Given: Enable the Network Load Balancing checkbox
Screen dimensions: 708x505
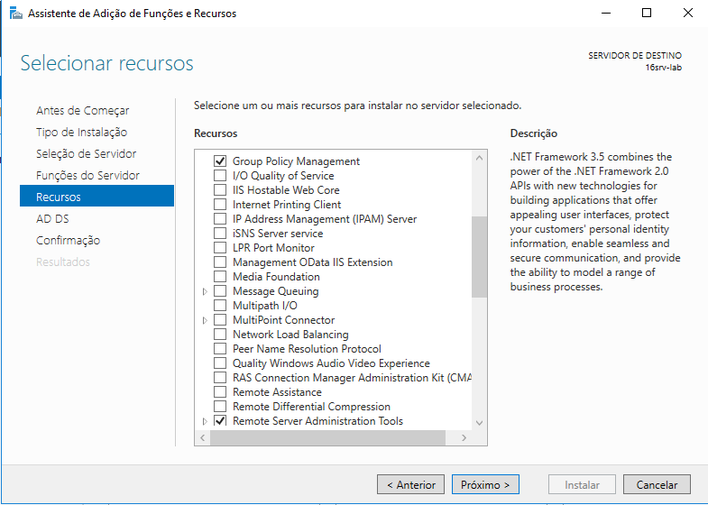Looking at the screenshot, I should (x=220, y=334).
